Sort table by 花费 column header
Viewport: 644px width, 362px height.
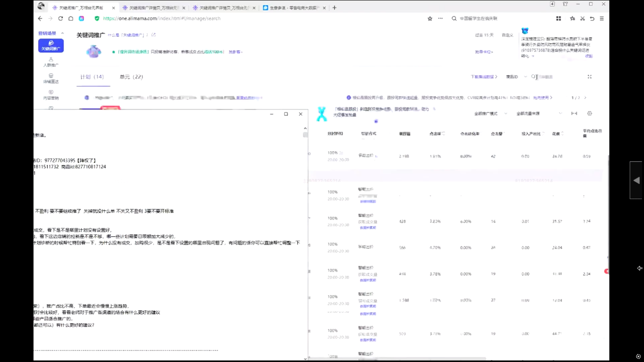(x=556, y=134)
